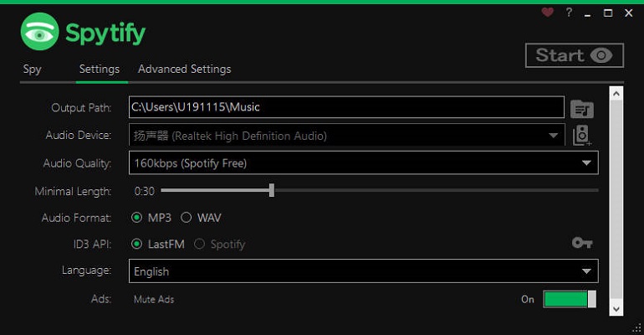644x335 pixels.
Task: Click the heart donate icon
Action: click(548, 13)
